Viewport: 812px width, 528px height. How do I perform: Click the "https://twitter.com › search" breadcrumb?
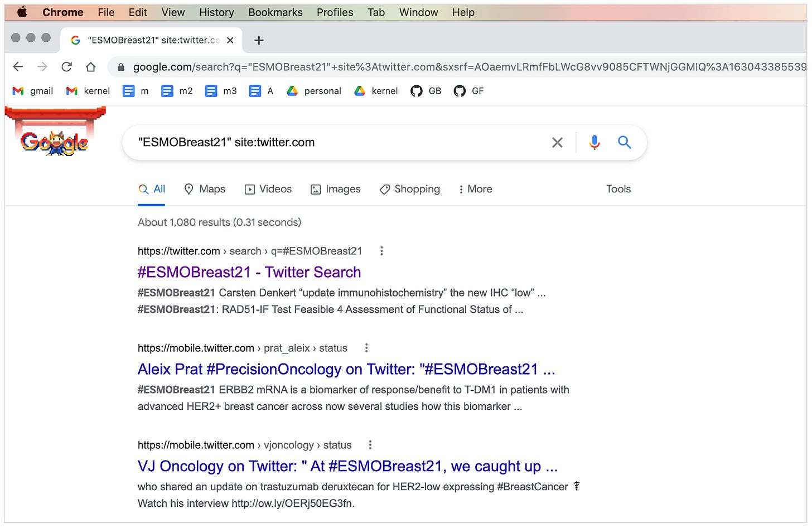click(x=250, y=251)
